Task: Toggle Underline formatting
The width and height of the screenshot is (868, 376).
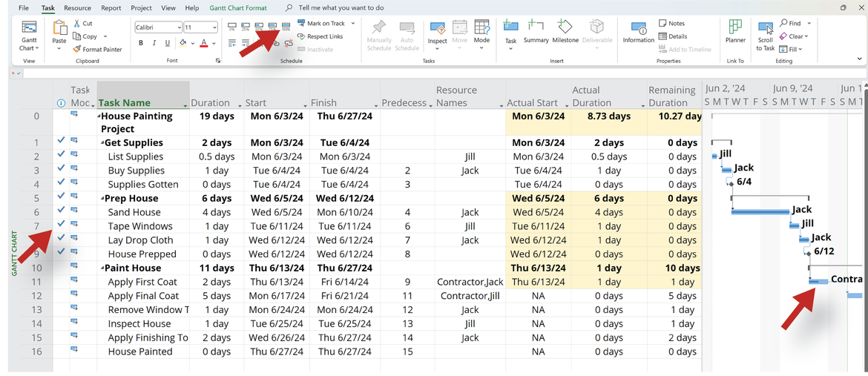Action: click(166, 43)
